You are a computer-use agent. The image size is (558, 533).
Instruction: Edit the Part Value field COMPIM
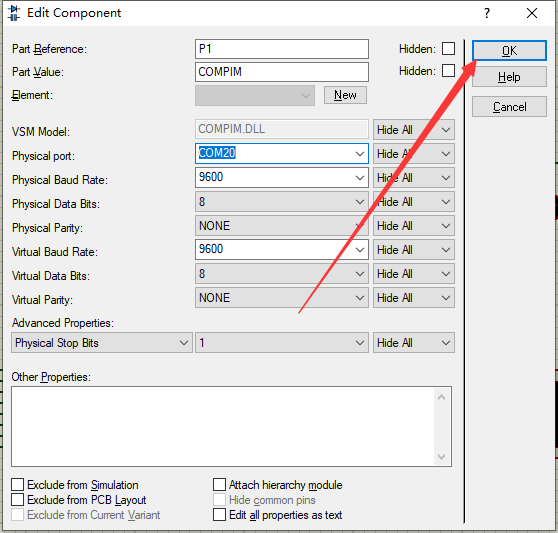pyautogui.click(x=281, y=72)
